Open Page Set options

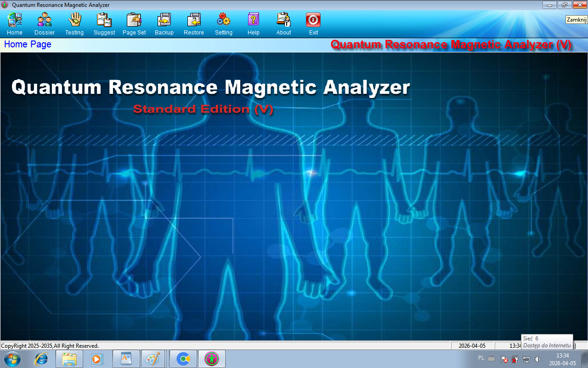coord(134,20)
